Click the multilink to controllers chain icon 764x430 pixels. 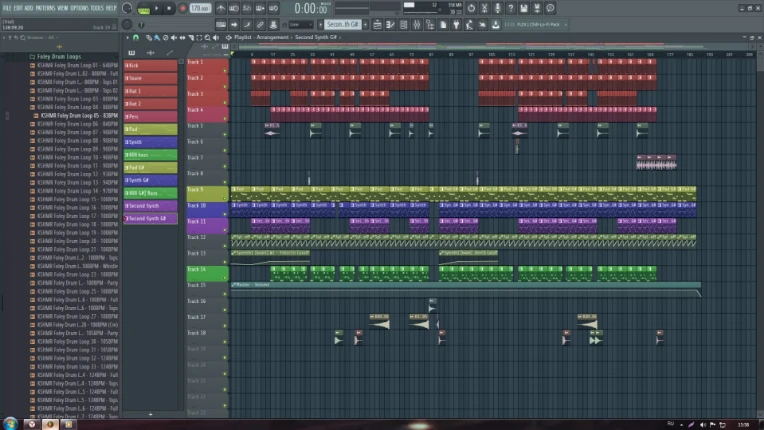click(x=260, y=24)
